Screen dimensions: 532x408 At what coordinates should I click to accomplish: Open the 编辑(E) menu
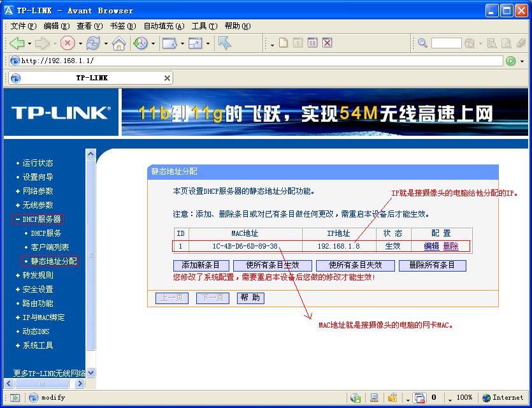(x=57, y=26)
